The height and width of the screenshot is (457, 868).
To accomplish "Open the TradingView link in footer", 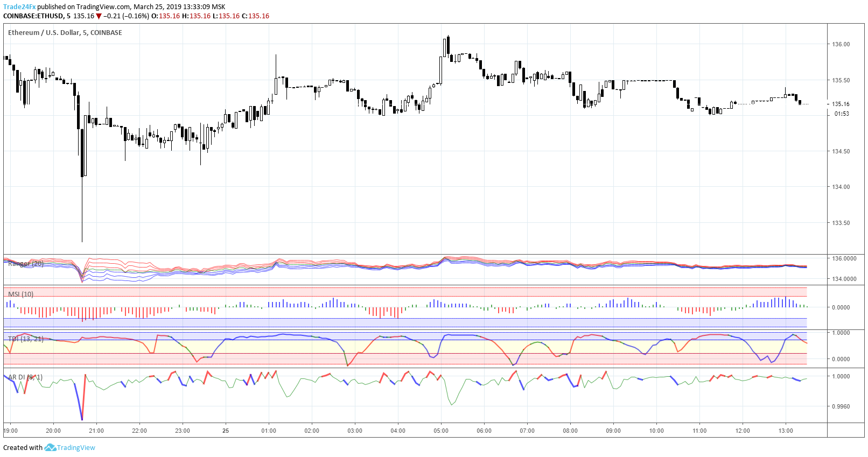I will coord(76,447).
